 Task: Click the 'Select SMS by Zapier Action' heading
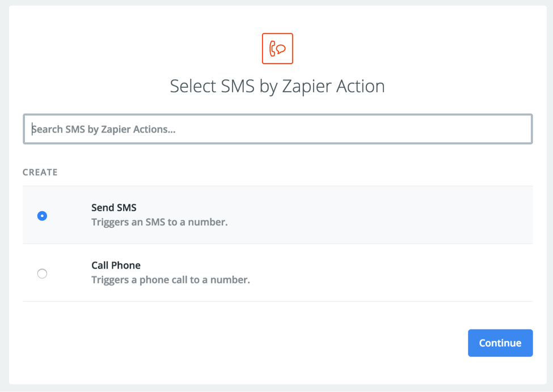click(277, 86)
